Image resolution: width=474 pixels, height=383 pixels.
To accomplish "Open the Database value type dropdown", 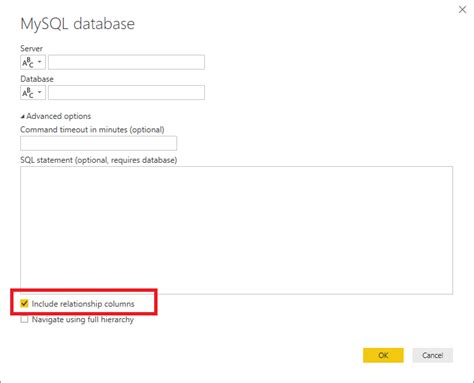I will (33, 93).
